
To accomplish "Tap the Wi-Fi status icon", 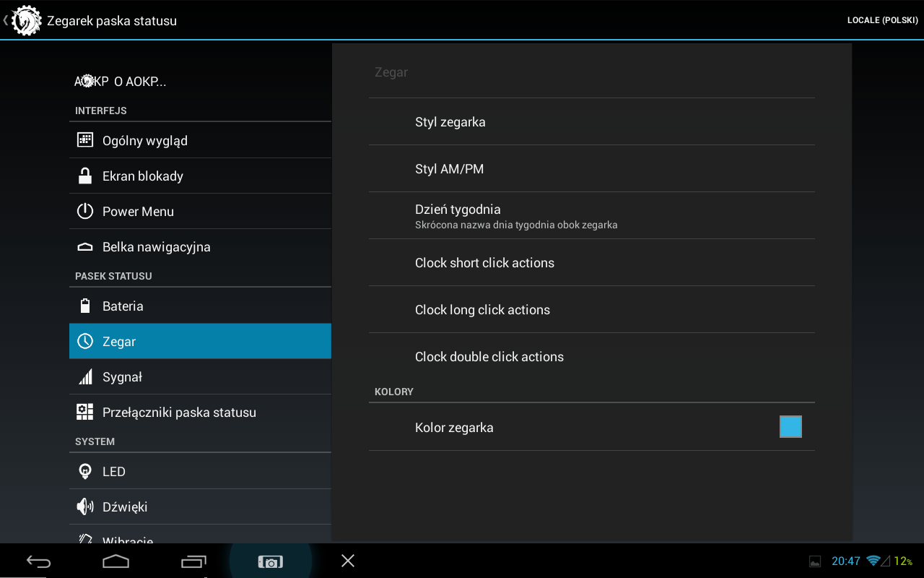I will click(x=873, y=561).
